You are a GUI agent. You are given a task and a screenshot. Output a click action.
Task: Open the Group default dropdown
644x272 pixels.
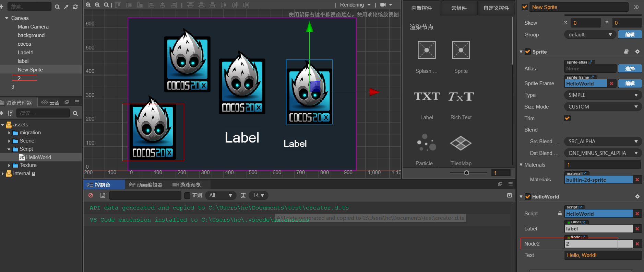(x=590, y=35)
